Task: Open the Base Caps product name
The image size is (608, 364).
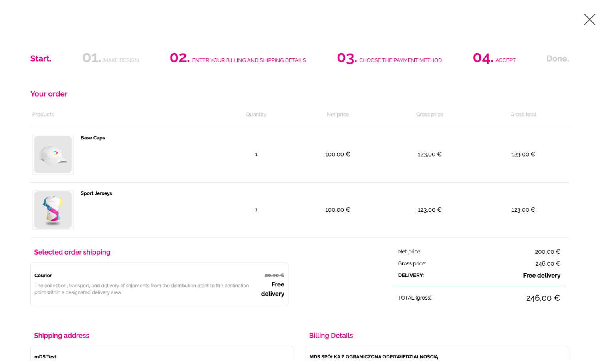Action: point(93,138)
